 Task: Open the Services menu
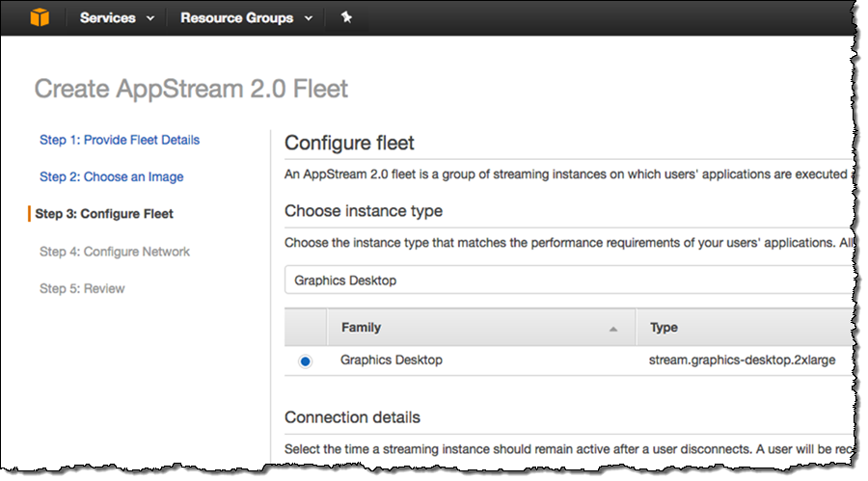tap(107, 18)
